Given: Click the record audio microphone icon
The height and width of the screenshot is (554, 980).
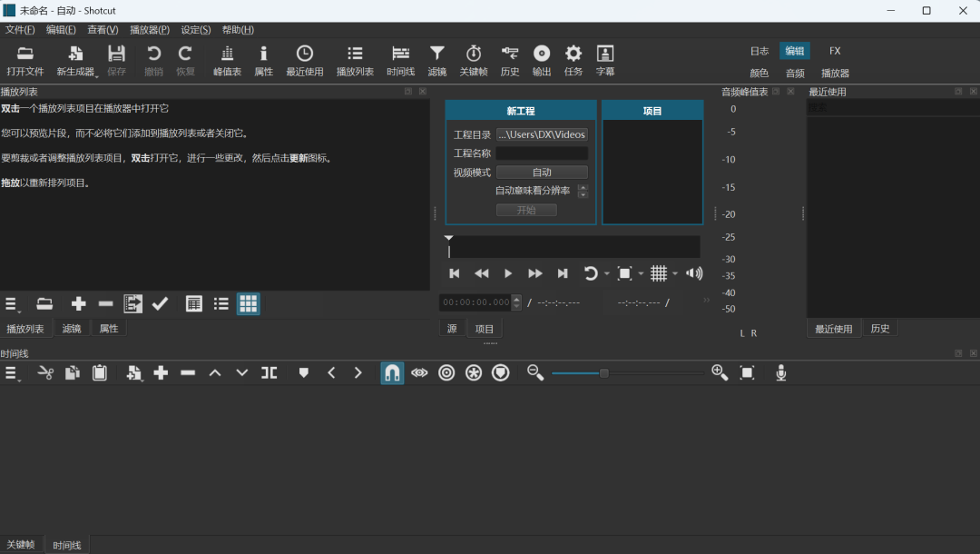Looking at the screenshot, I should pos(780,372).
